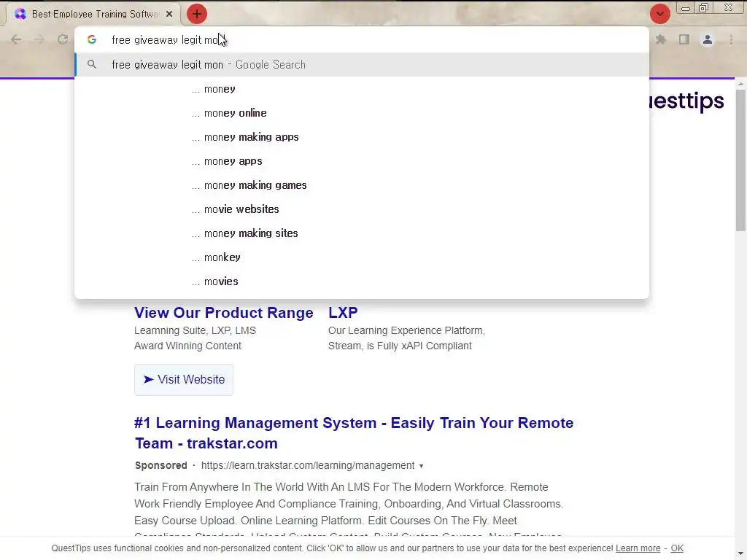Image resolution: width=747 pixels, height=560 pixels.
Task: Open the LXP link
Action: pyautogui.click(x=343, y=312)
